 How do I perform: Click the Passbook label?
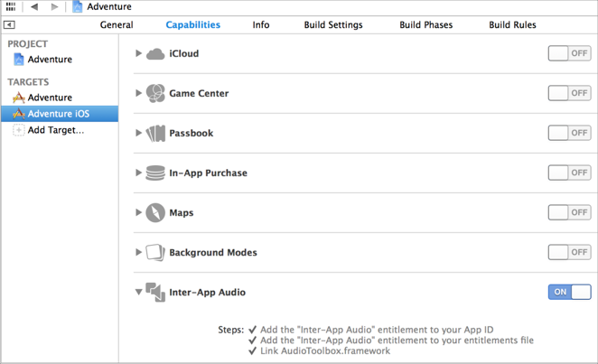192,133
